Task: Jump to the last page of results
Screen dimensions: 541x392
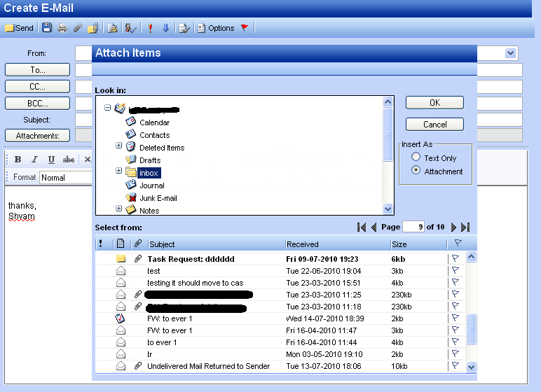Action: pyautogui.click(x=465, y=227)
